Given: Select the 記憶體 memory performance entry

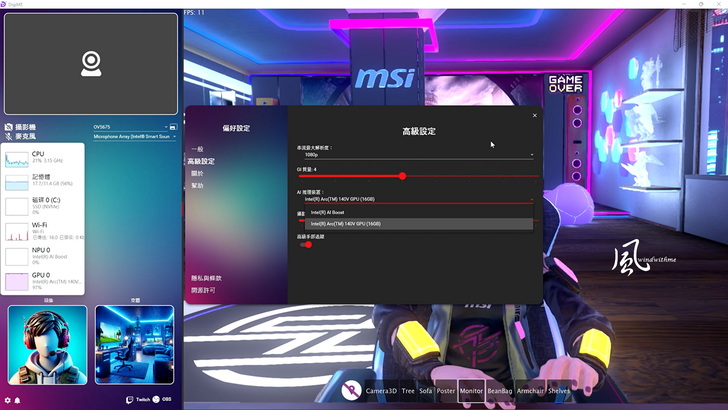Looking at the screenshot, I should tap(43, 181).
